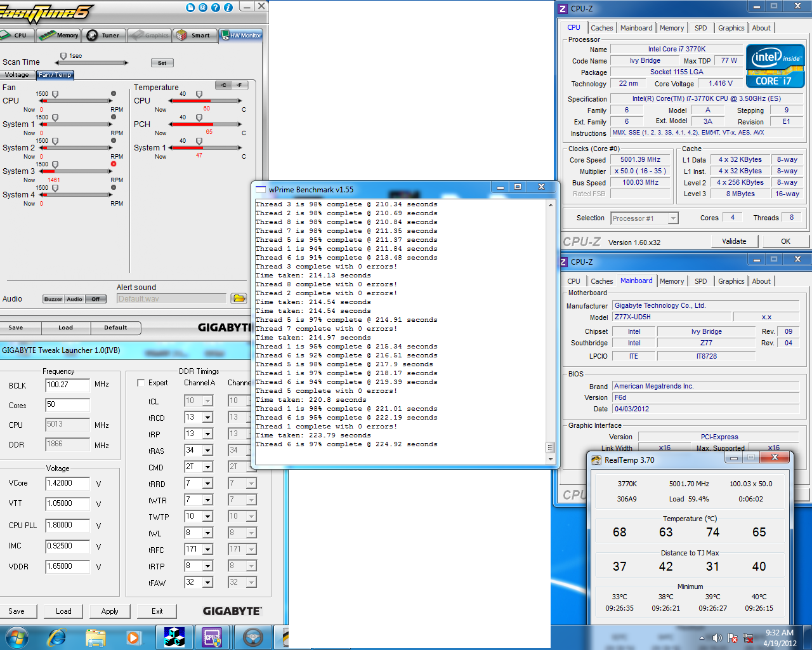This screenshot has height=650, width=812.
Task: Click Apply in Gigabyte Tweak Launcher
Action: [110, 611]
